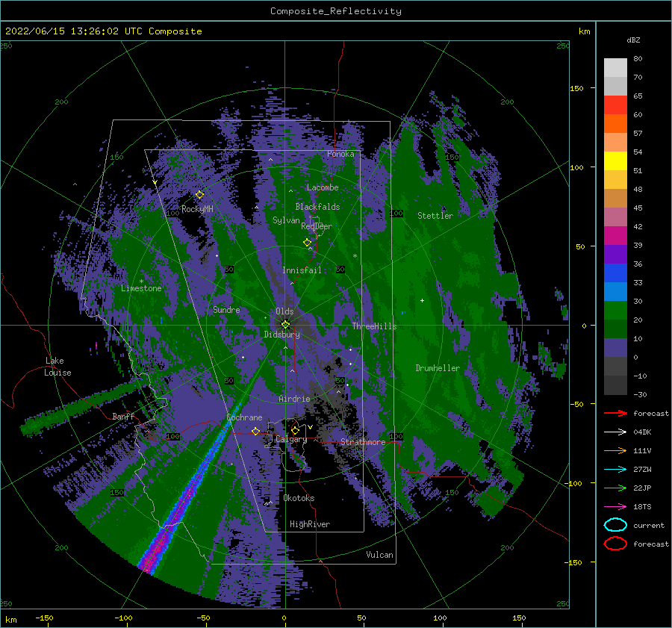Select the red forecast ellipse legend icon

pos(615,544)
